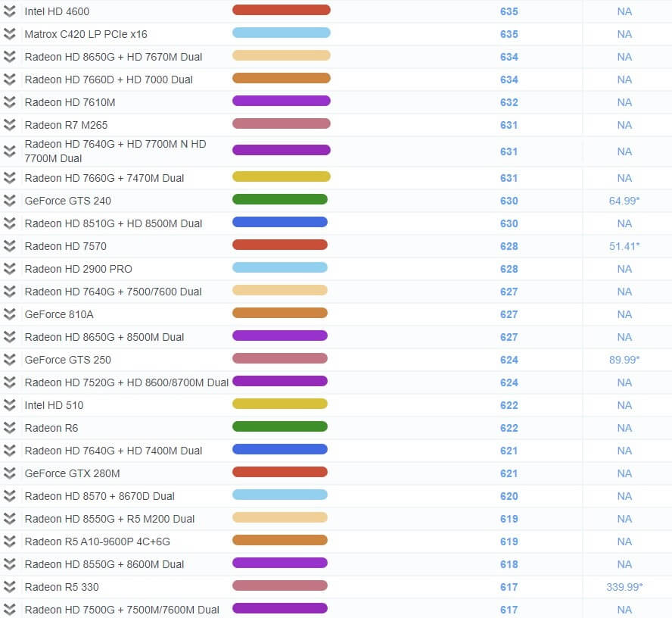Click the 64.99* price for GeForce GTS 240

(624, 201)
